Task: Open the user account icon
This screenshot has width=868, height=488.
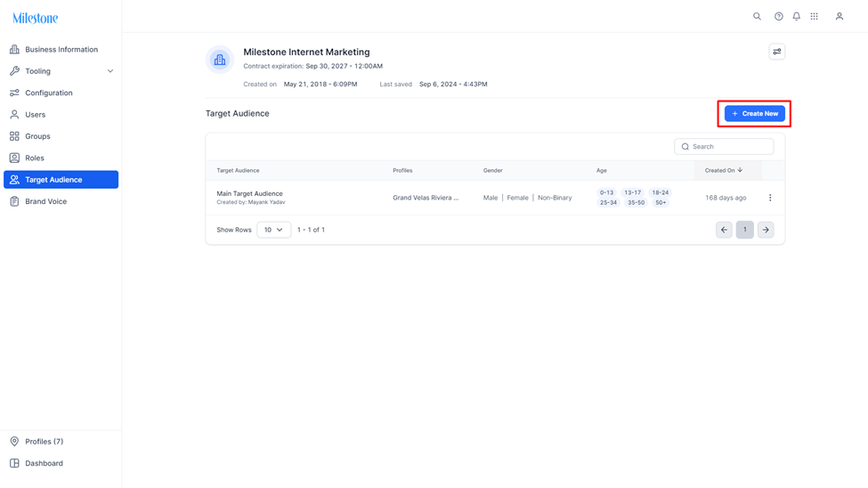Action: pos(840,16)
